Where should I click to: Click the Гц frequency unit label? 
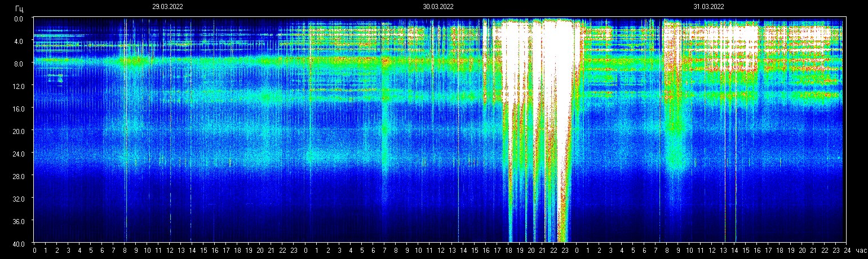19,8
